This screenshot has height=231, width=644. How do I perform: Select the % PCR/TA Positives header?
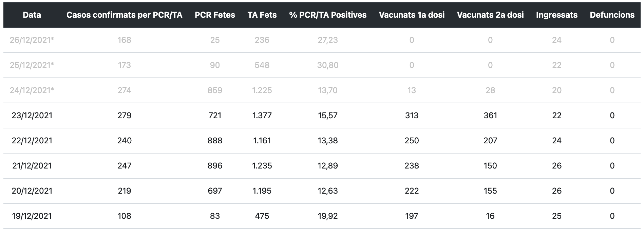tap(328, 15)
